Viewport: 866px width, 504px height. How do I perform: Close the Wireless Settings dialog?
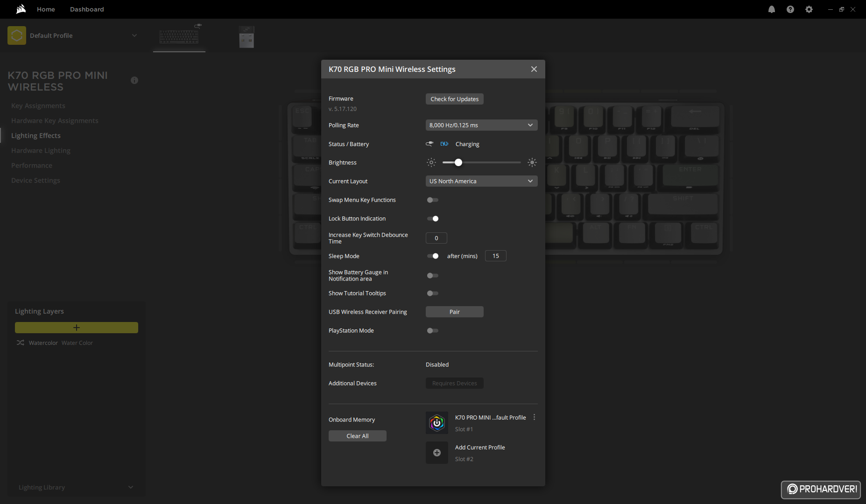[534, 69]
